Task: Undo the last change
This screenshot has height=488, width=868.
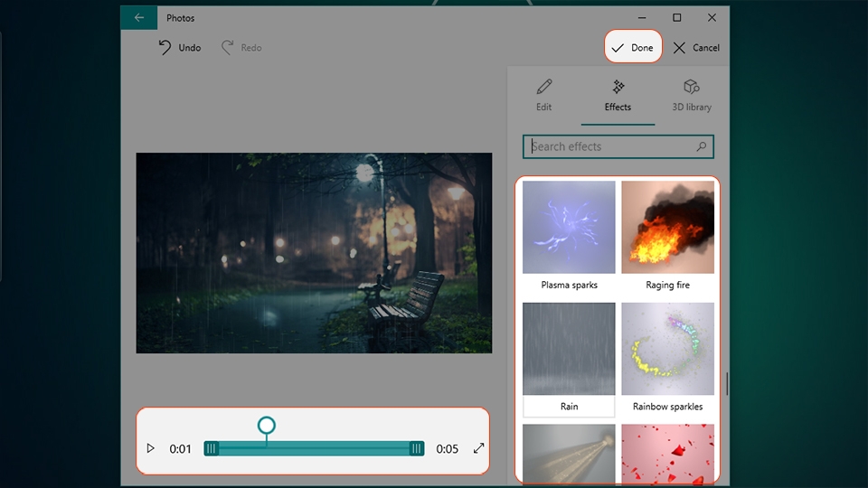Action: tap(180, 48)
